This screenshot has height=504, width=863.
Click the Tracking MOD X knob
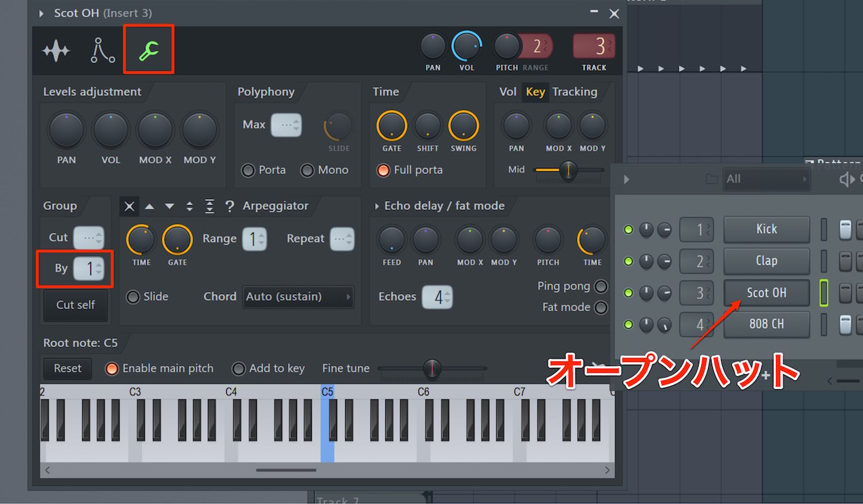tap(559, 126)
